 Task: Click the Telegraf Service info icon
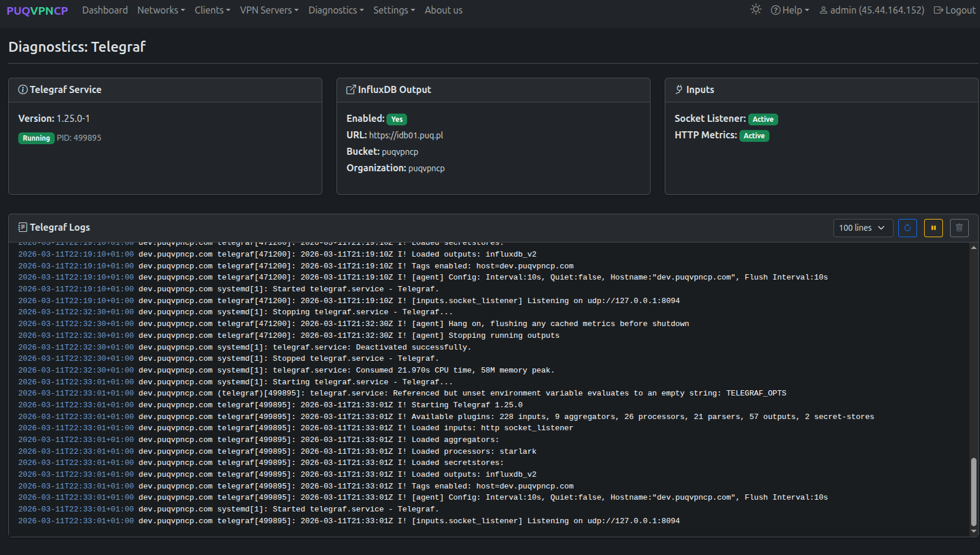[x=23, y=89]
